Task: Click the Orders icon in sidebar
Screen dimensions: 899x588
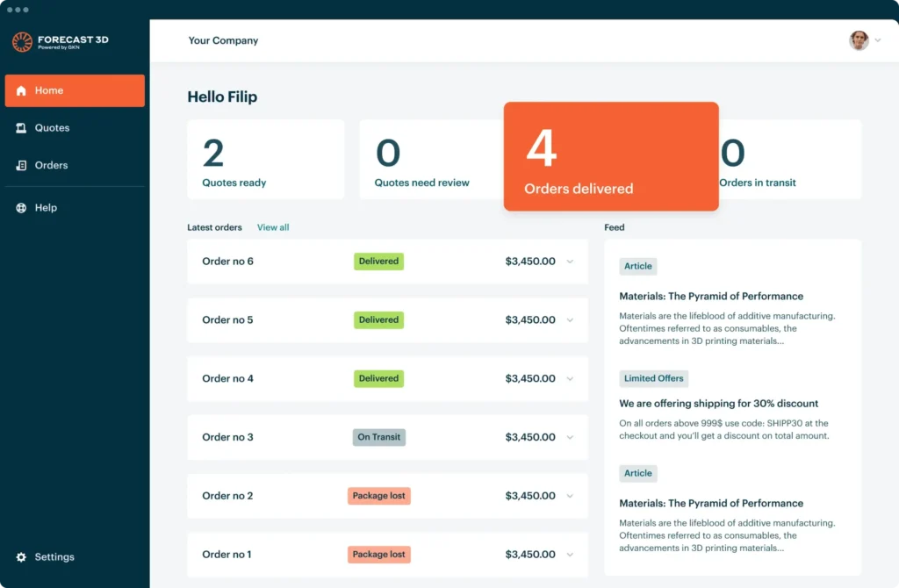Action: (21, 166)
